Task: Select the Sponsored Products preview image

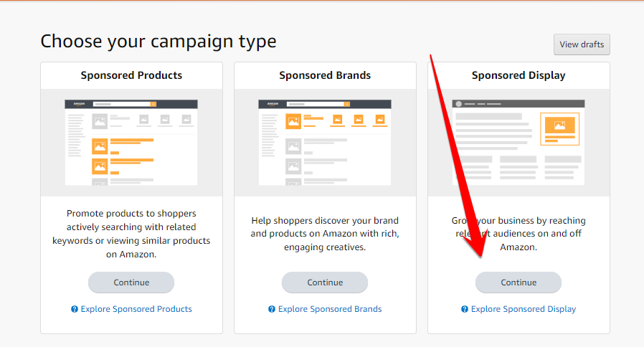Action: 131,142
